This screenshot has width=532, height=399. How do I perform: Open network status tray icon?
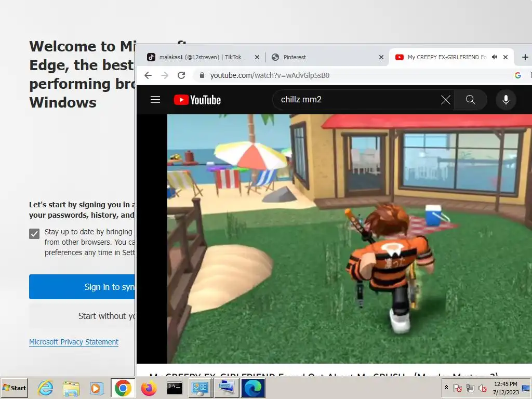(x=470, y=388)
